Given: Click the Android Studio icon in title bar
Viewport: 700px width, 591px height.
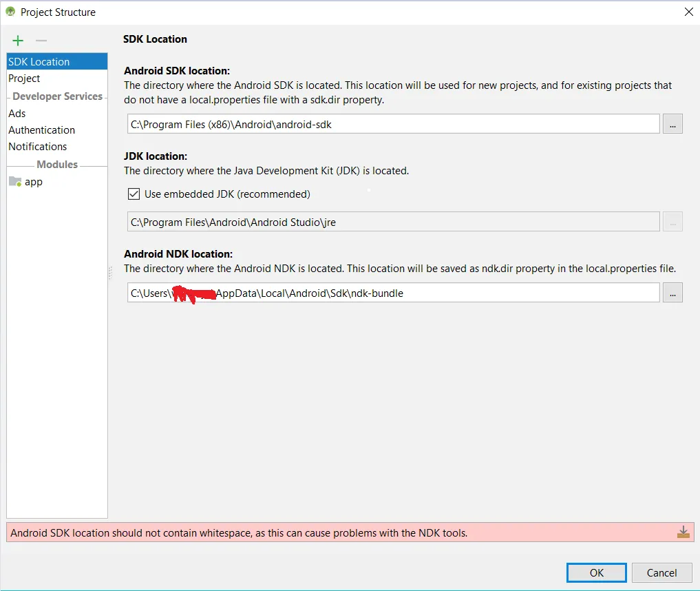Looking at the screenshot, I should pos(10,12).
